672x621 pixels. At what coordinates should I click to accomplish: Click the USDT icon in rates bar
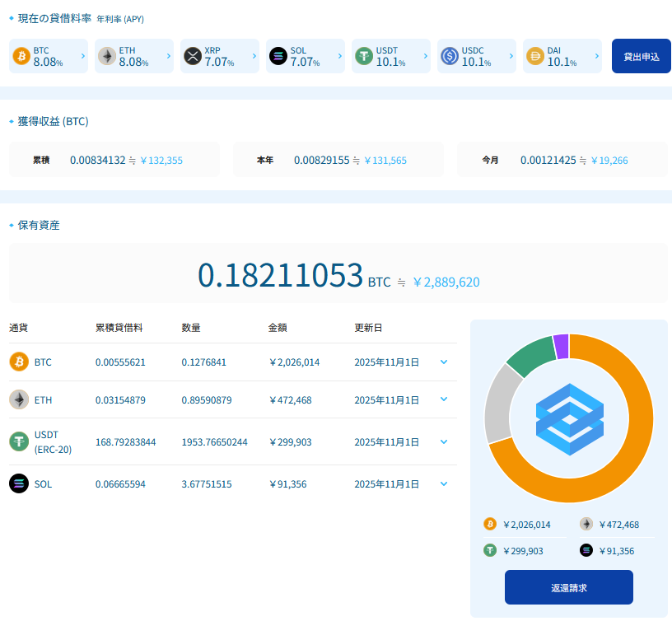(x=364, y=56)
